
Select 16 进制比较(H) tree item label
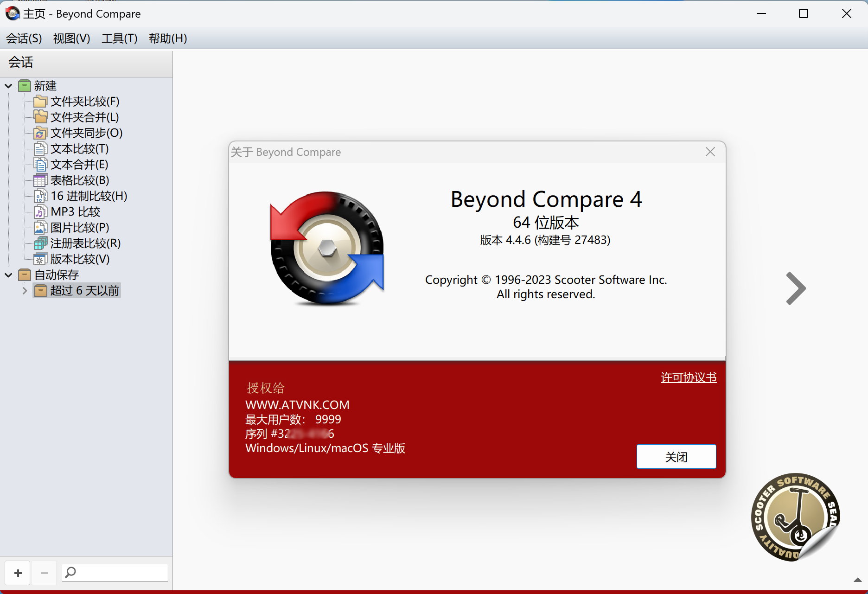[x=89, y=196]
